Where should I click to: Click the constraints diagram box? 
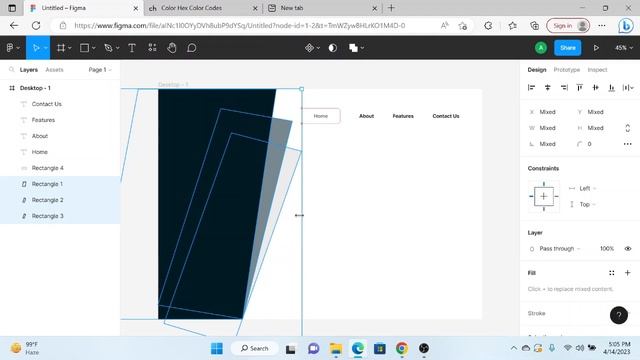[544, 196]
